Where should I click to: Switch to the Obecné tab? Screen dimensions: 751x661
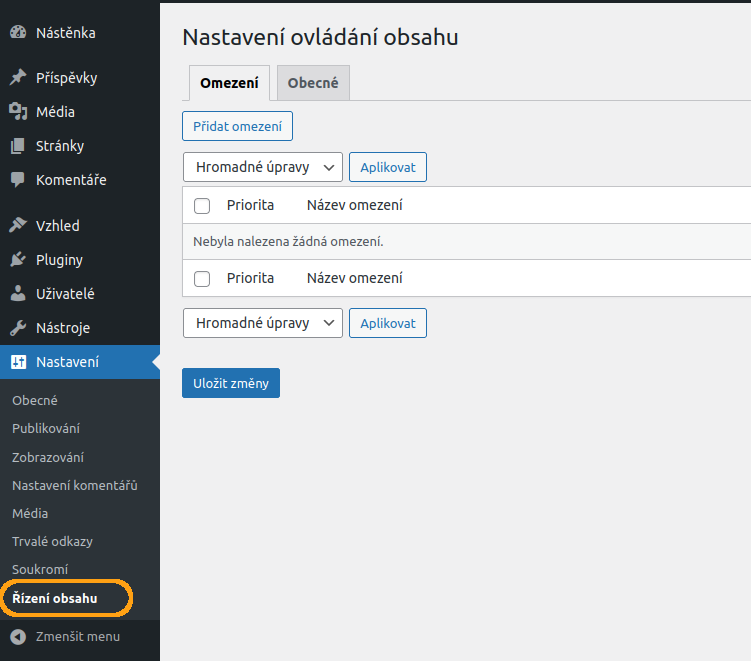[313, 83]
